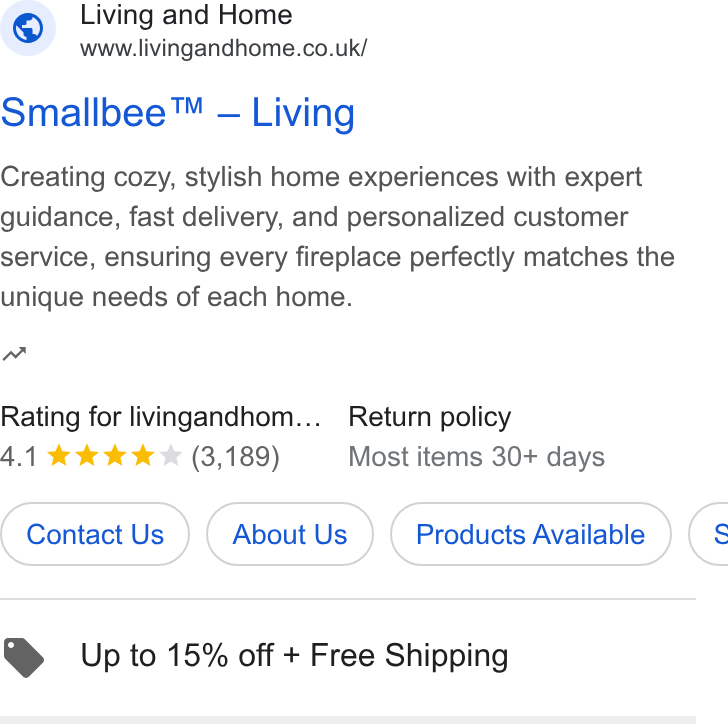Open the Products Available chip

[531, 534]
